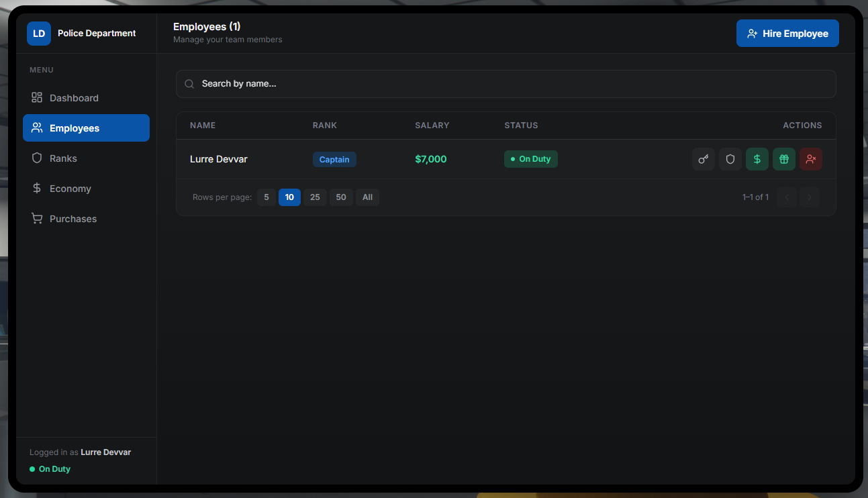Click the 1–1 of 1 pagination text

coord(755,197)
